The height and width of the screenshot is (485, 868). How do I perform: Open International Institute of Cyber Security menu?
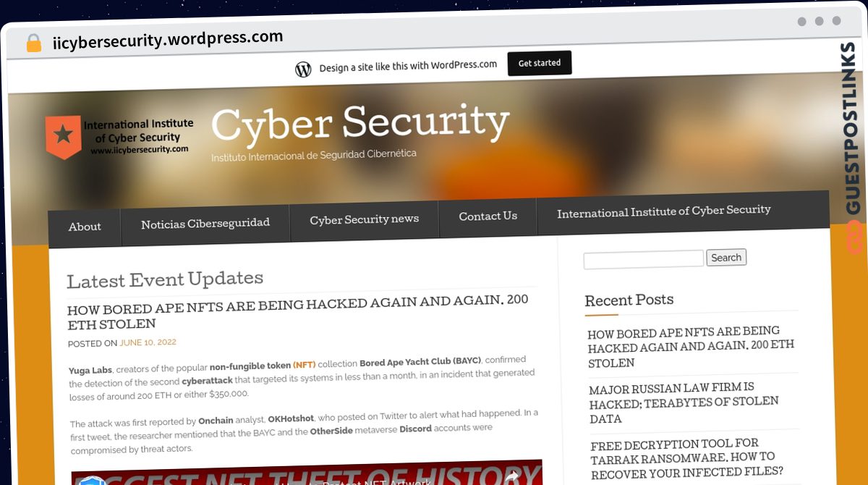(x=664, y=211)
